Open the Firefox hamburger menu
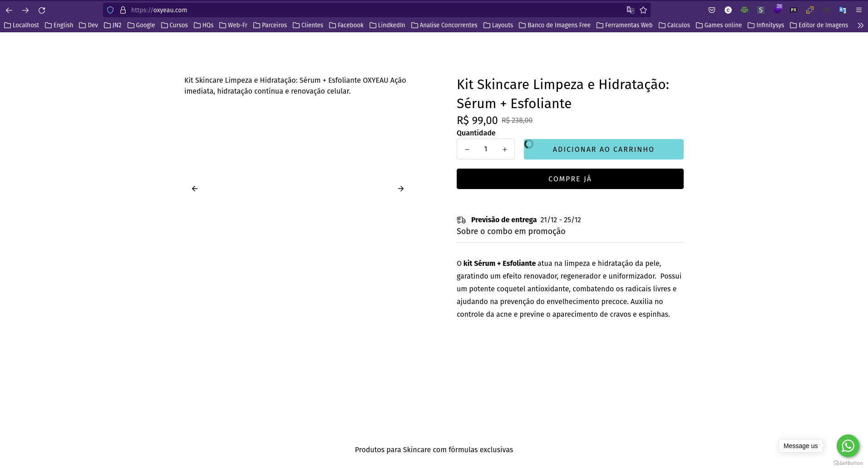 859,10
